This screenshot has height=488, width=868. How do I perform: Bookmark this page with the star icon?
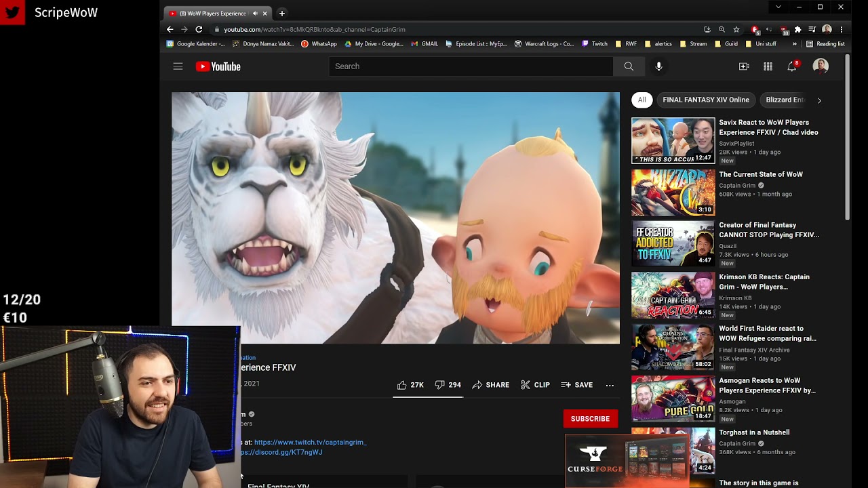tap(736, 29)
